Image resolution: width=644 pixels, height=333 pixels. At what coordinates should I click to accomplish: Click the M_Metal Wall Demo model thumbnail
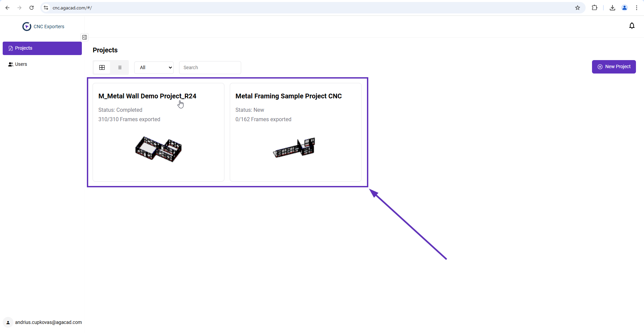158,149
